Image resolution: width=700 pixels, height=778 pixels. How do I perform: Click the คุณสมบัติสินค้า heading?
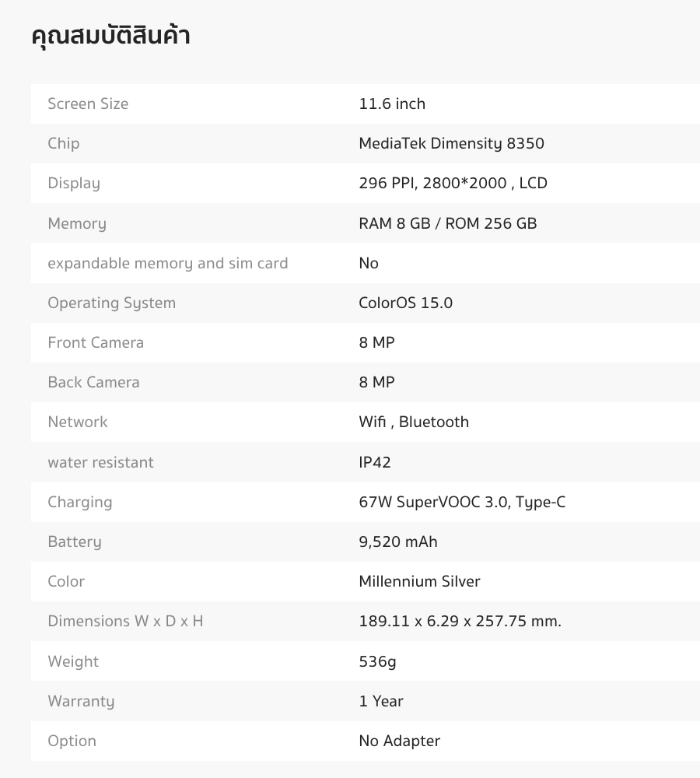110,36
